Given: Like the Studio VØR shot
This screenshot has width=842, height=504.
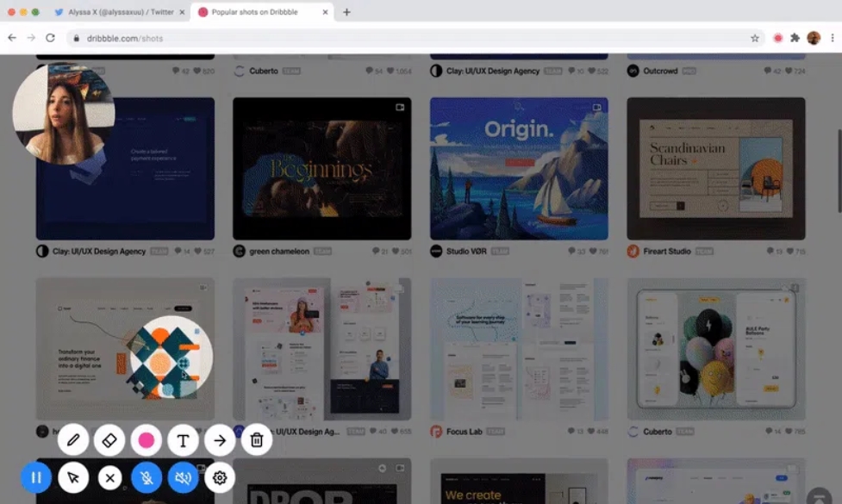Looking at the screenshot, I should pos(593,252).
